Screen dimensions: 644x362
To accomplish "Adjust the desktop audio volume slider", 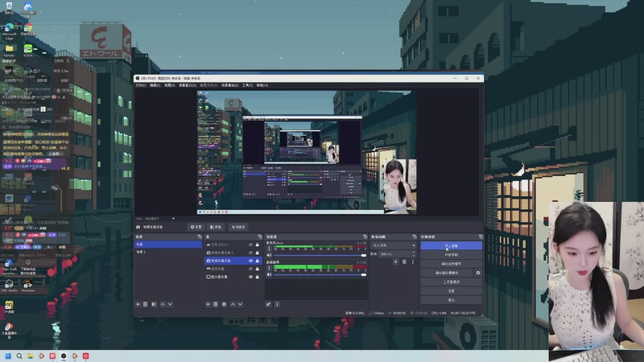I will click(x=320, y=274).
